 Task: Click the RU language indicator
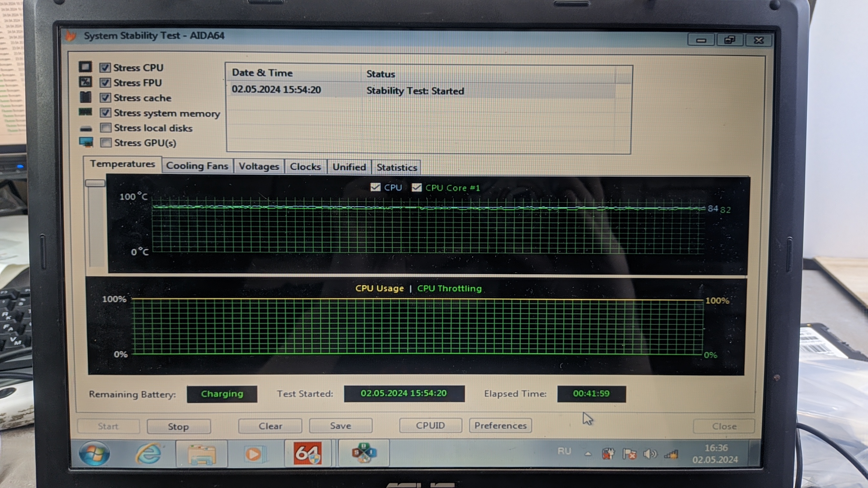point(564,451)
